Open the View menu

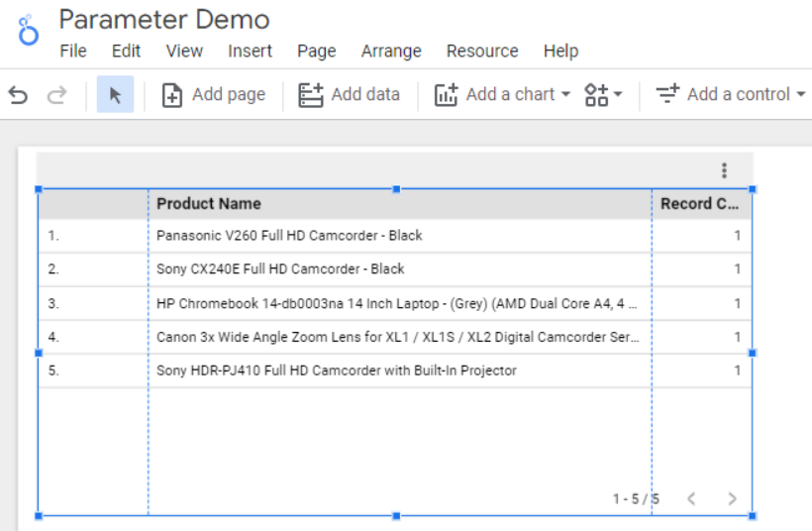[x=184, y=51]
